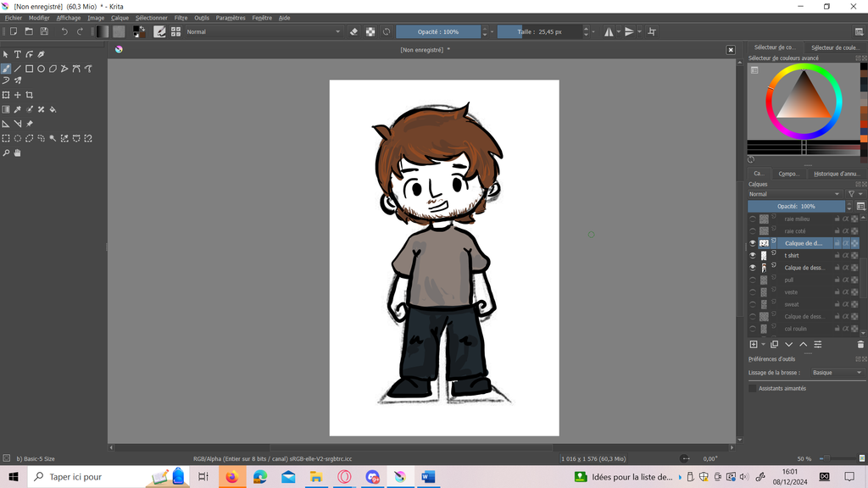
Task: Select the Crop tool
Action: pos(30,95)
